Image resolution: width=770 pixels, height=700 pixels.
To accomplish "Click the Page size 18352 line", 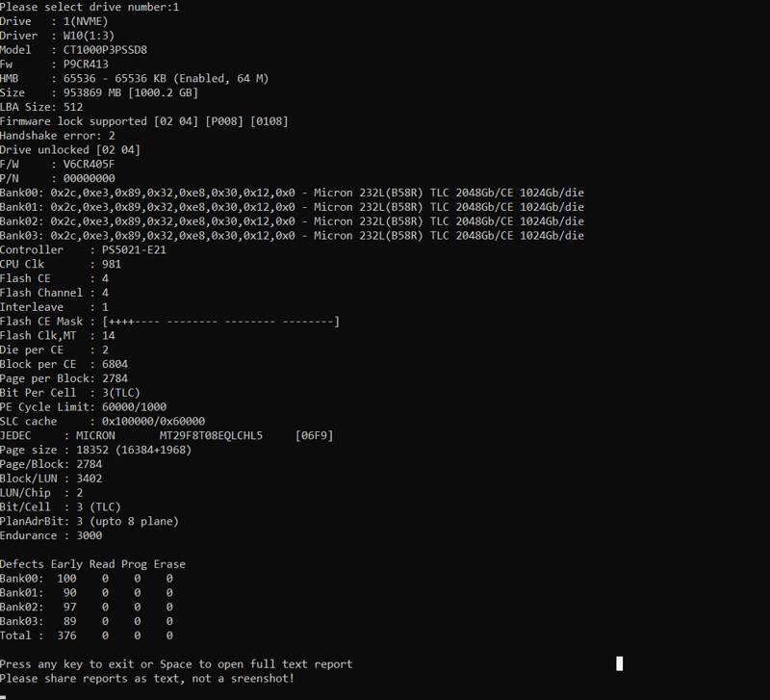I will click(95, 450).
